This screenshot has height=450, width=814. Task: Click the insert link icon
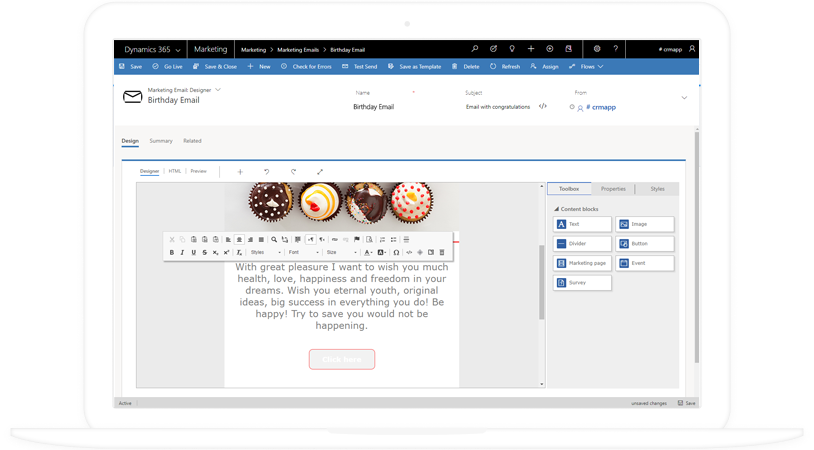point(335,239)
